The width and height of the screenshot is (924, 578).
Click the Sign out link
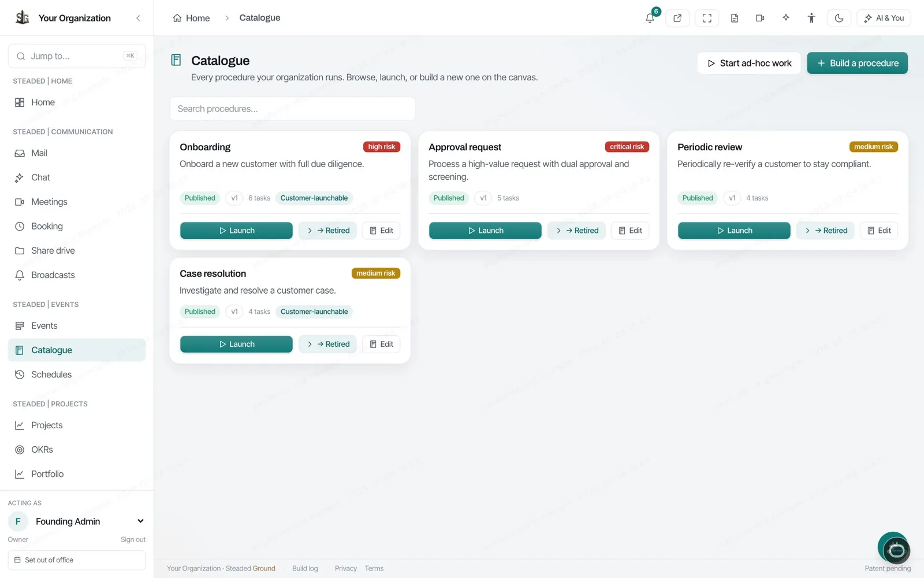(x=133, y=539)
